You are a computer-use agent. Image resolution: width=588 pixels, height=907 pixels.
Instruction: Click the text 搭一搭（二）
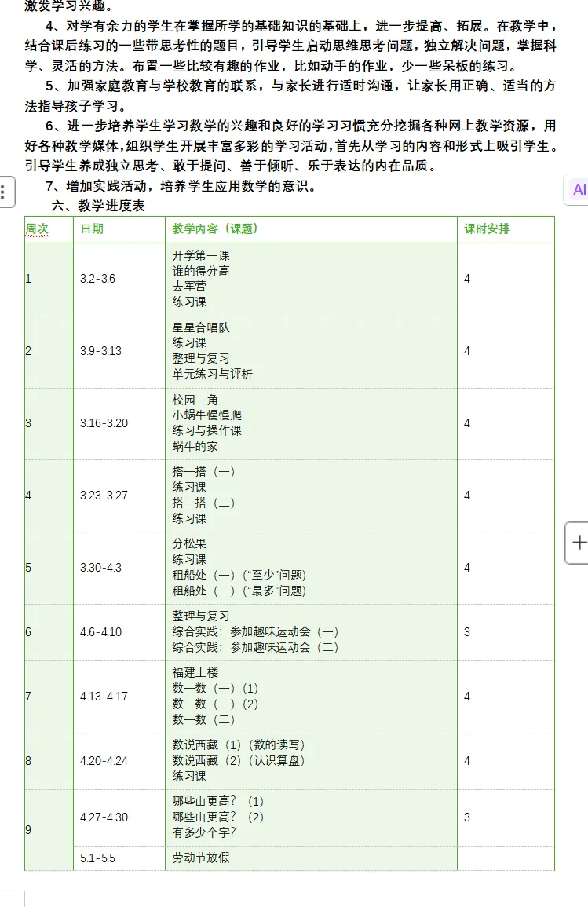click(x=203, y=503)
